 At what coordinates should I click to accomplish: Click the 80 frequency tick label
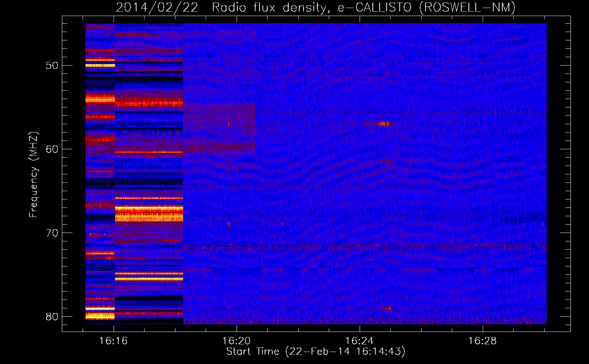(x=52, y=317)
